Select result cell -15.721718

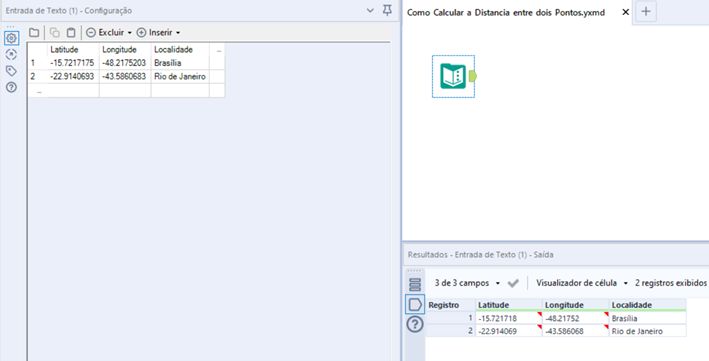click(x=509, y=318)
